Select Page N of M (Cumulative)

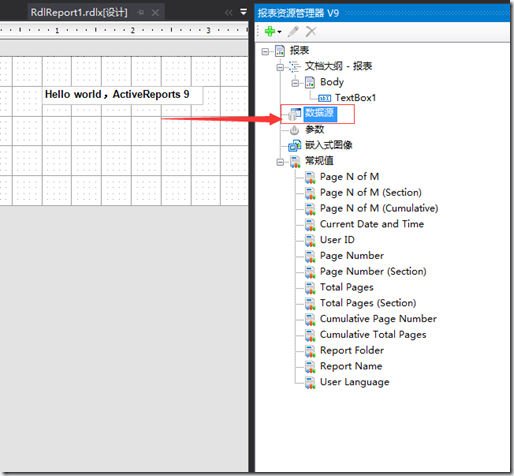click(379, 208)
